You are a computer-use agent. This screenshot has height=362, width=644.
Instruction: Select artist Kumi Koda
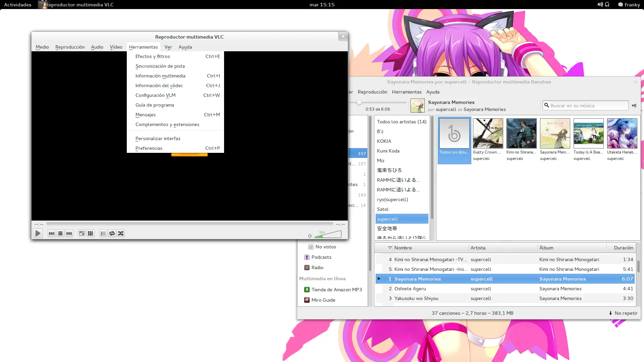402,151
